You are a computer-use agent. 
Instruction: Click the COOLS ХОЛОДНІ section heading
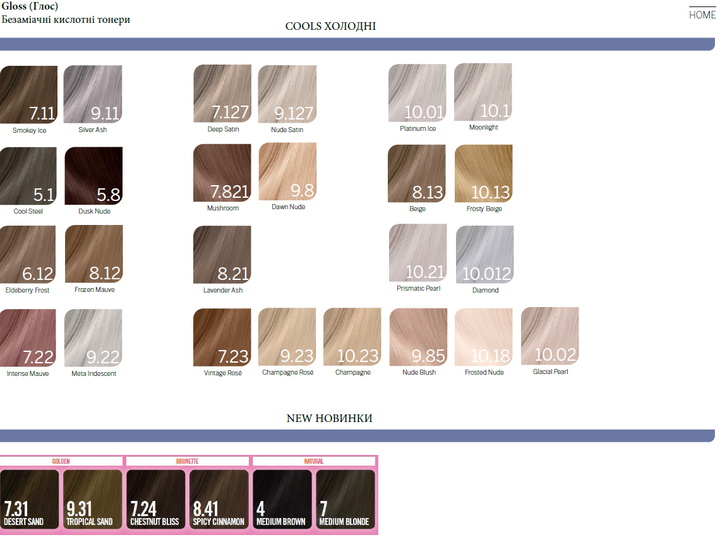(331, 26)
